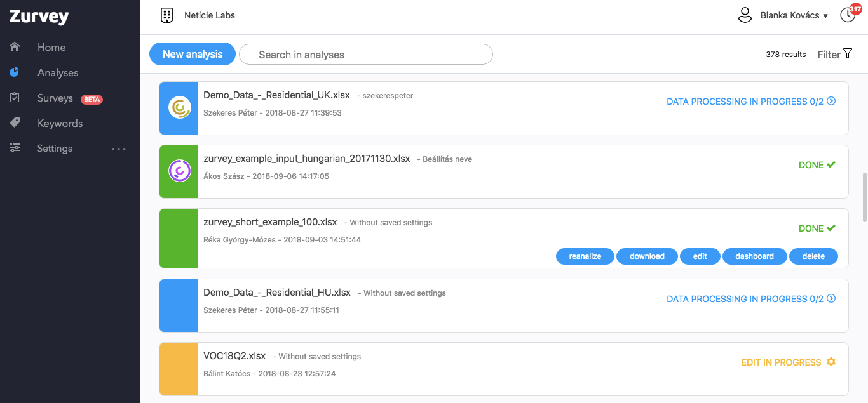
Task: Start a New analysis
Action: click(193, 54)
